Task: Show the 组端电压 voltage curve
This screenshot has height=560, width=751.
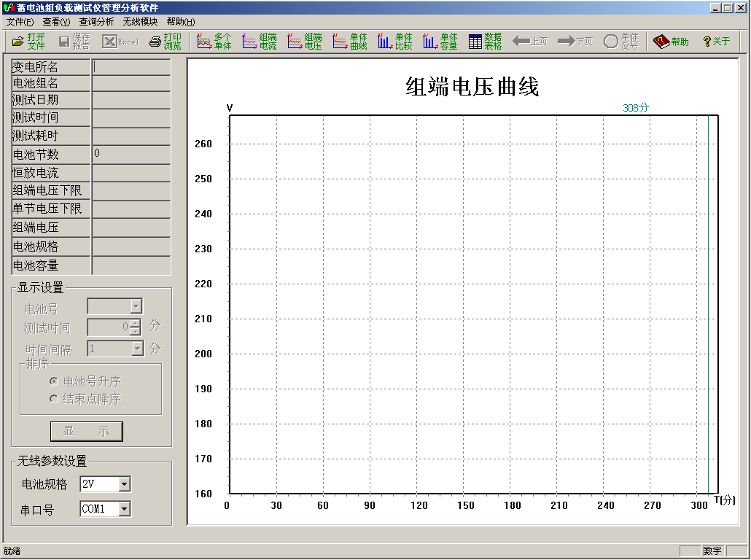Action: pyautogui.click(x=305, y=42)
